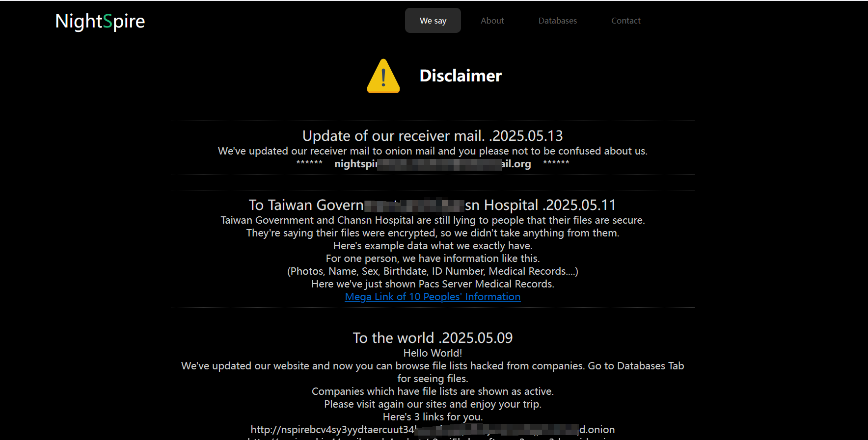
Task: Click 'Here's 3 links for you.' text
Action: 433,417
